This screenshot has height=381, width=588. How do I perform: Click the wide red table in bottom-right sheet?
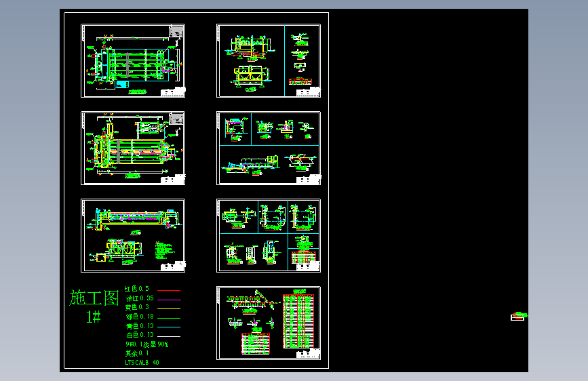tap(256, 344)
